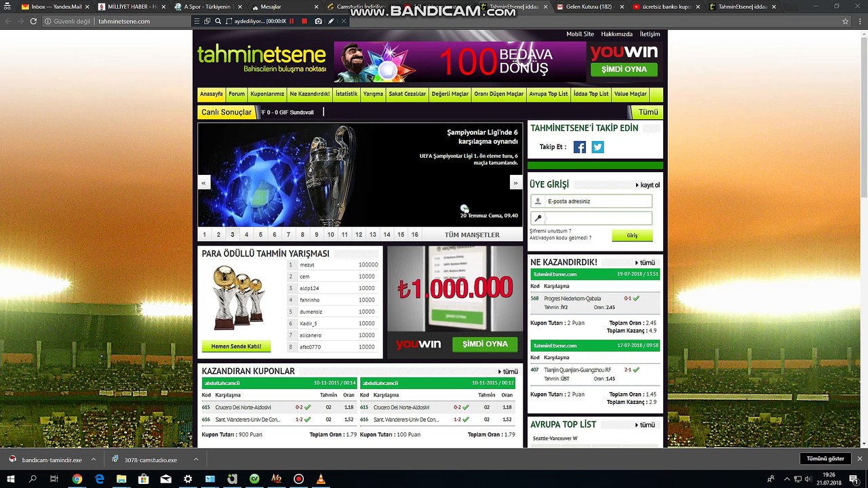Jump to headline number 12
Screen dimensions: 868x488
point(359,235)
